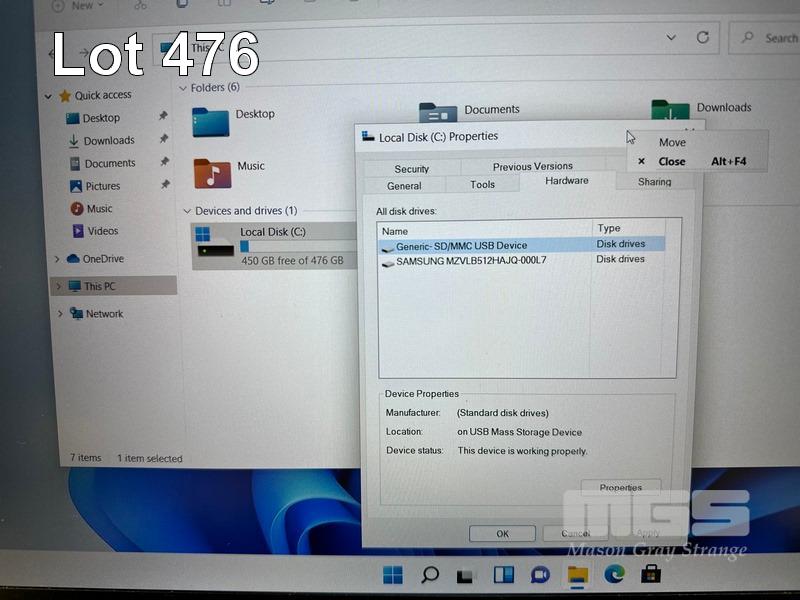The height and width of the screenshot is (600, 800).
Task: Expand the OneDrive tree node
Action: coord(58,260)
